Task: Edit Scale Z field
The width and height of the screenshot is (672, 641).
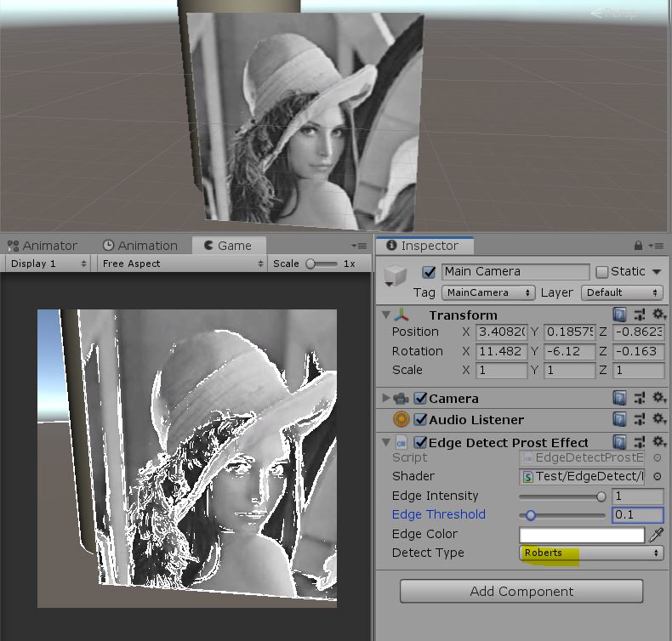Action: [638, 371]
